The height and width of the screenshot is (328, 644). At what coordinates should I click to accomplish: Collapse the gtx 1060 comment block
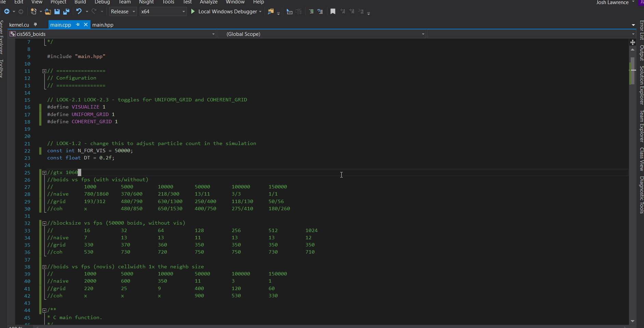tap(44, 173)
